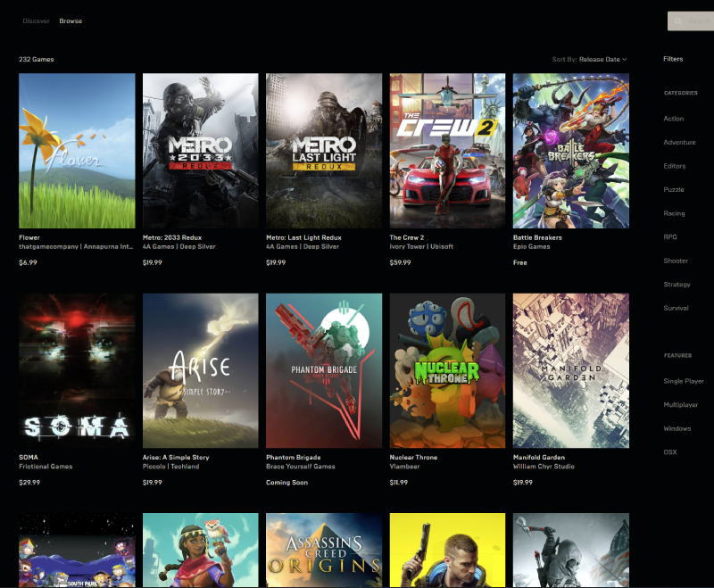714x588 pixels.
Task: Open the hooded assassin with flag cover
Action: tap(571, 551)
